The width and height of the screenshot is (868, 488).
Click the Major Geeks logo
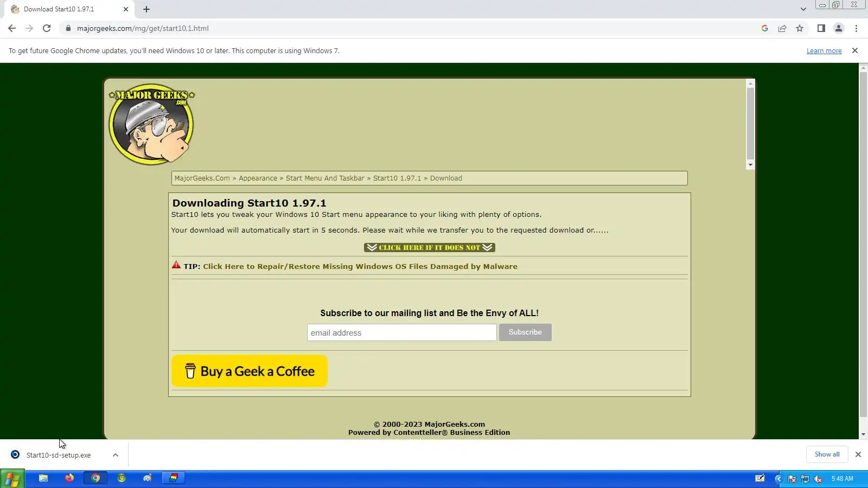pos(151,124)
